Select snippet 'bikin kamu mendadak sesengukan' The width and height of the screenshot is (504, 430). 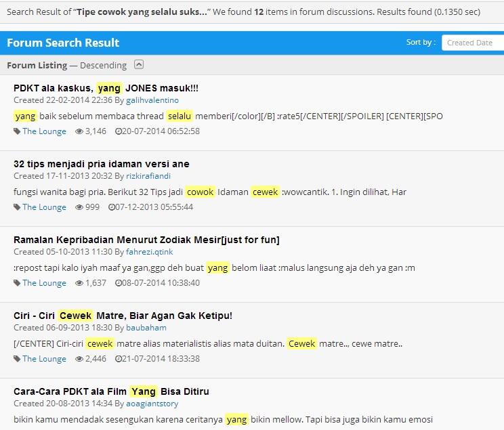pos(223,419)
